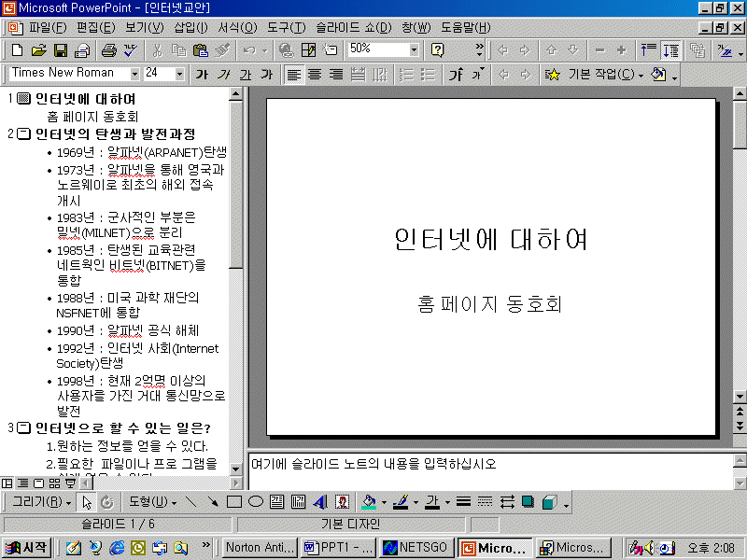
Task: Click the slide notes text area
Action: (486, 471)
